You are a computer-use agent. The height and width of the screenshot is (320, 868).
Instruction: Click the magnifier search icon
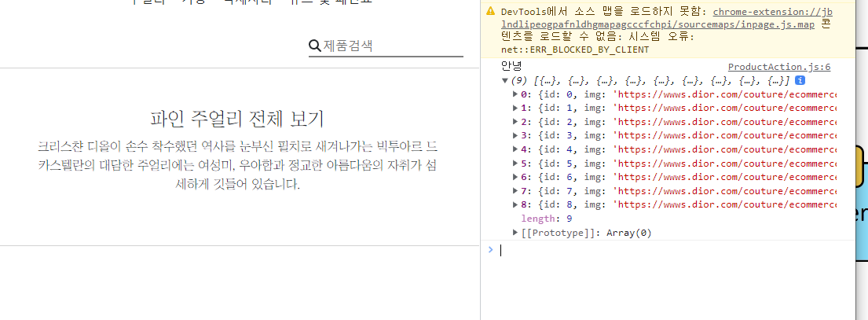pos(315,46)
